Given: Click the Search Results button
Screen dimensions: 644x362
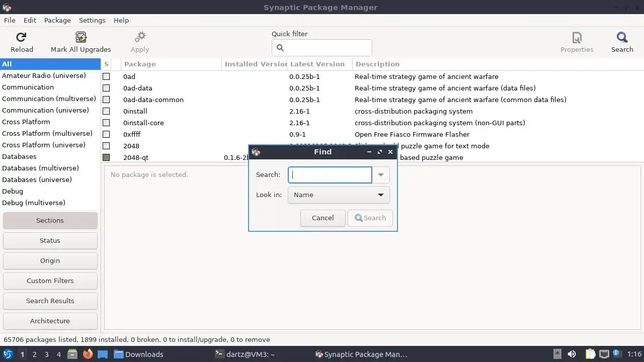Looking at the screenshot, I should 50,301.
